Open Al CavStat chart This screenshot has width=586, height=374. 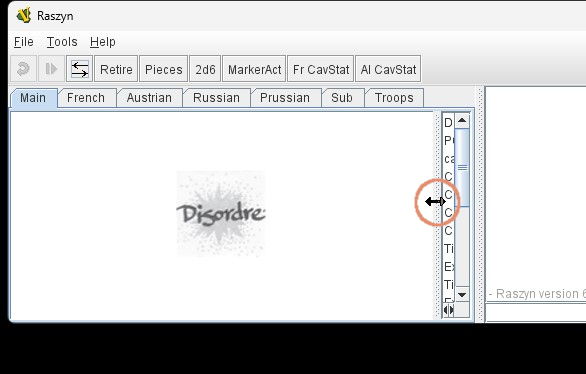[x=388, y=69]
